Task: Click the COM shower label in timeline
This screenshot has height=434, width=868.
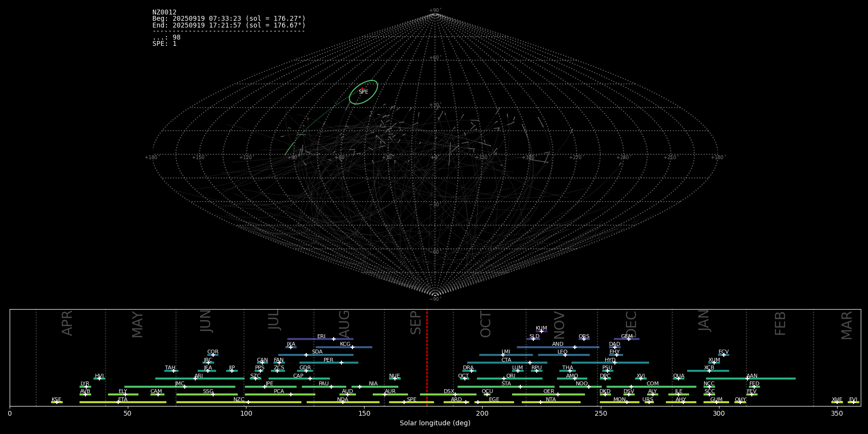Action: 652,383
